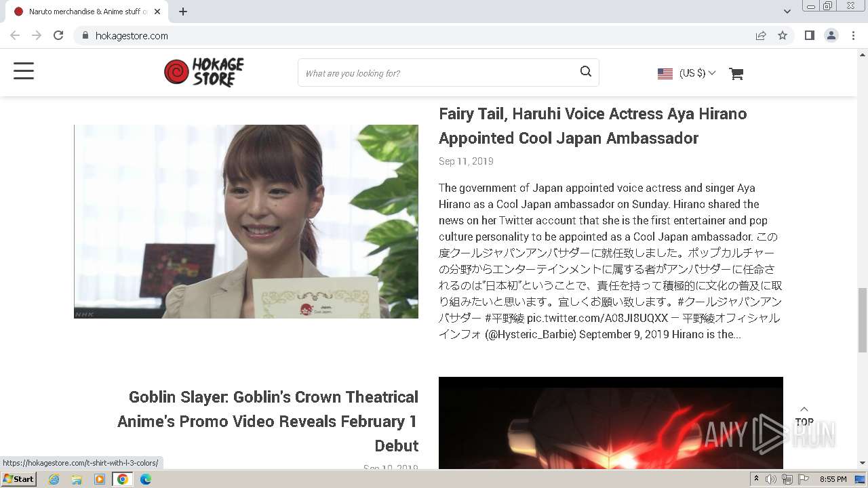The width and height of the screenshot is (868, 488).
Task: Click the United States flag icon
Action: click(x=665, y=73)
